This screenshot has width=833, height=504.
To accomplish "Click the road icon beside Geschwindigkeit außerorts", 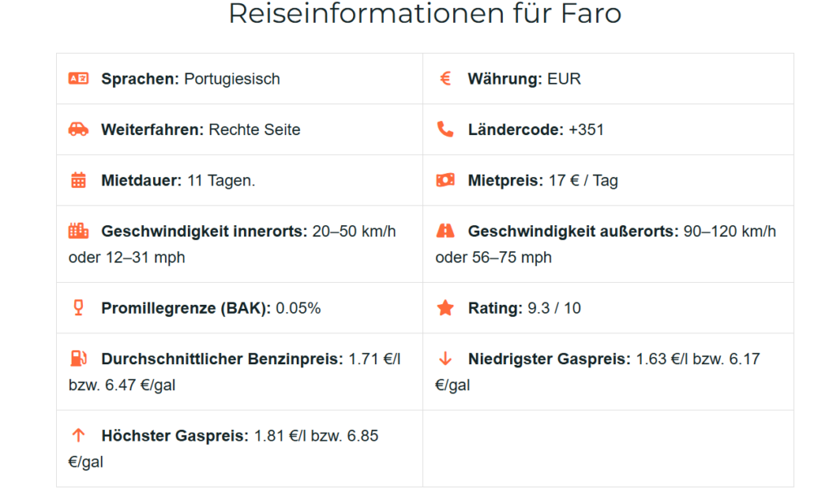I will (x=445, y=231).
